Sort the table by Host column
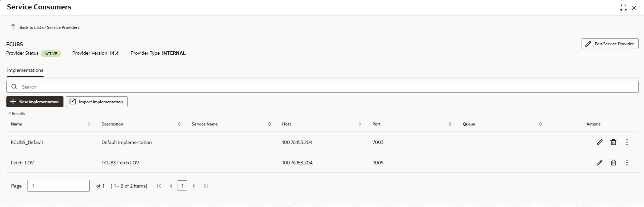Viewport: 644px width, 207px height. tap(360, 124)
